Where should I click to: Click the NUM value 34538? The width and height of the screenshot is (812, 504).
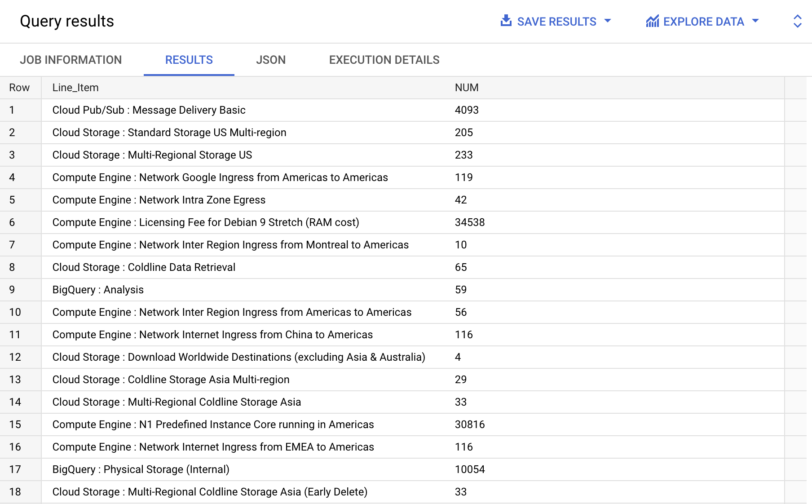pos(470,222)
